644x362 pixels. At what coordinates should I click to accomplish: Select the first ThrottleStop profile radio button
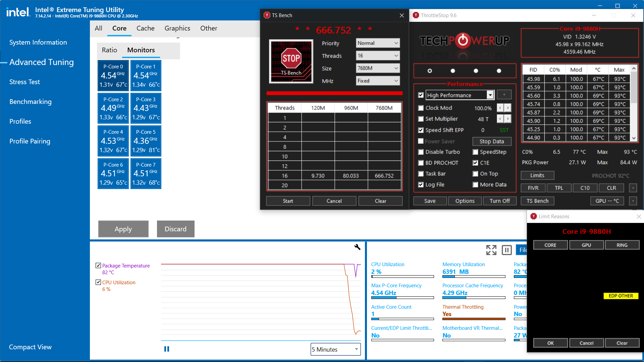[430, 71]
